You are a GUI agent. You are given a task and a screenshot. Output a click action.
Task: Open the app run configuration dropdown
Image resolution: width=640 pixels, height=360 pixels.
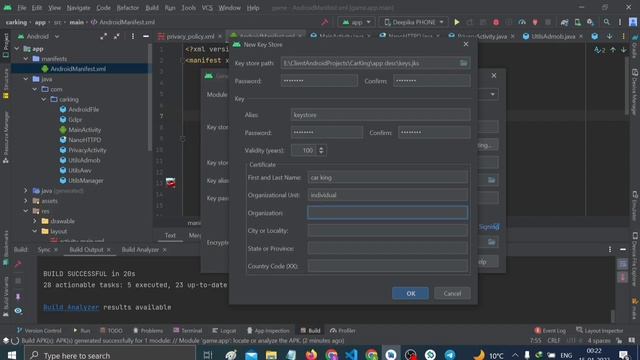356,22
